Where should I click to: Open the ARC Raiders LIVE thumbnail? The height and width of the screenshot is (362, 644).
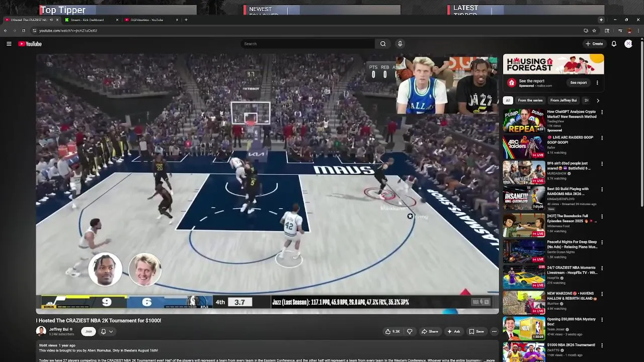pos(524,147)
